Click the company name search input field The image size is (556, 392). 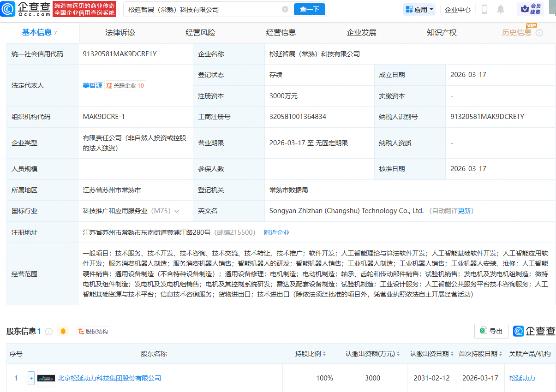point(203,9)
